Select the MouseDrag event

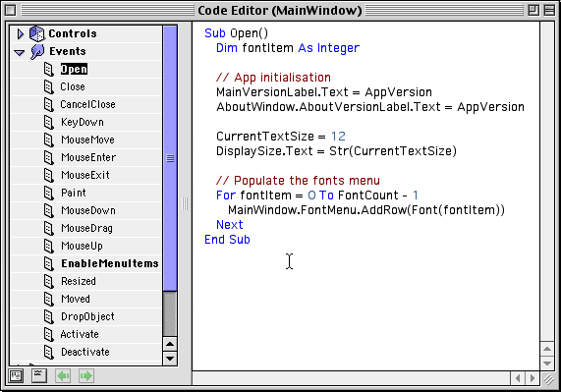point(86,228)
